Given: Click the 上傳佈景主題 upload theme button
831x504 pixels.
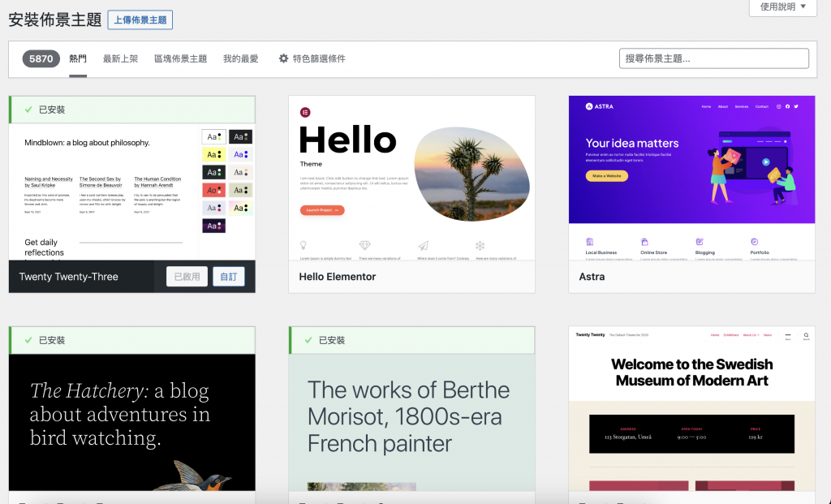Looking at the screenshot, I should click(140, 20).
